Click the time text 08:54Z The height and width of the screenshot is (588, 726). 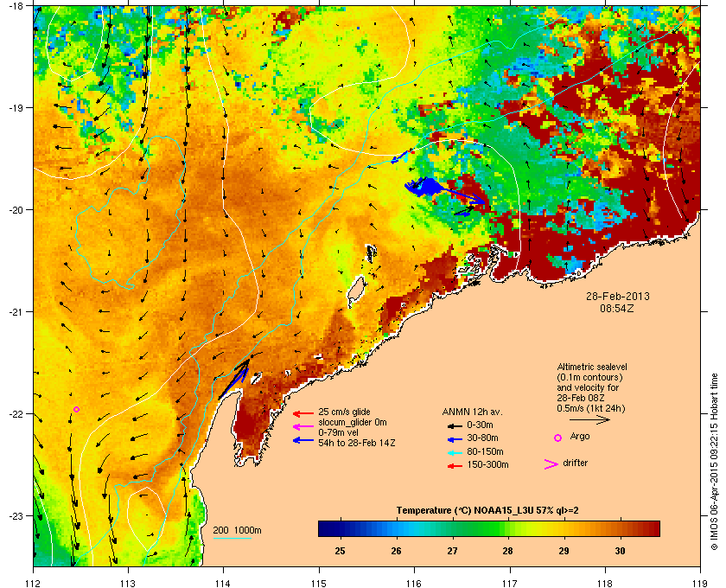tap(618, 308)
